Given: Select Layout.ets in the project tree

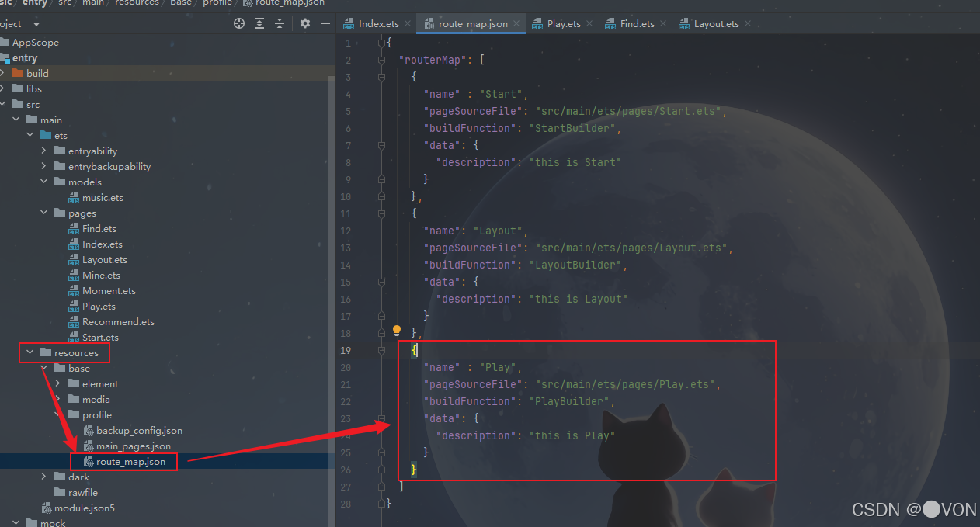Looking at the screenshot, I should [x=105, y=259].
